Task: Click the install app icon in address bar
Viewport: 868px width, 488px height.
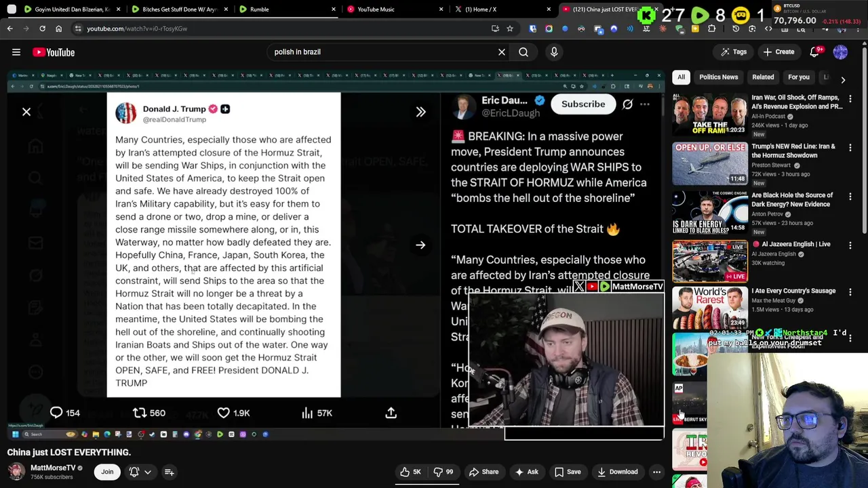Action: click(x=495, y=28)
